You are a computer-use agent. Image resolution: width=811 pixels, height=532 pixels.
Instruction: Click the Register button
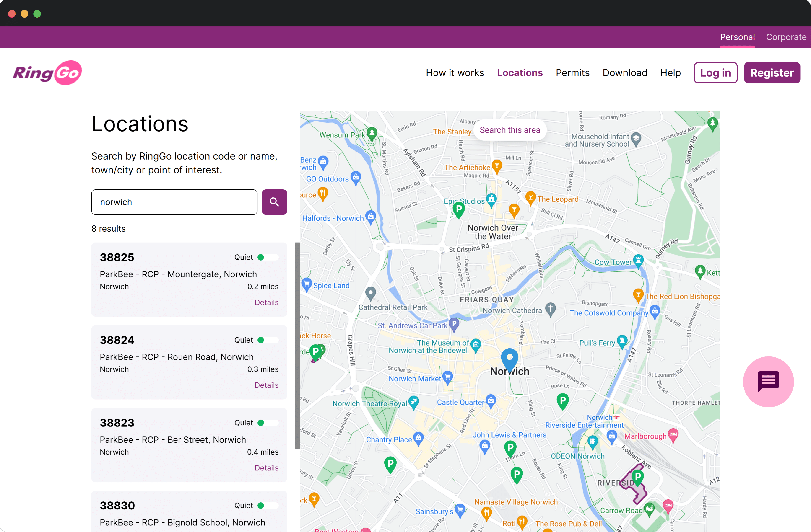click(772, 72)
